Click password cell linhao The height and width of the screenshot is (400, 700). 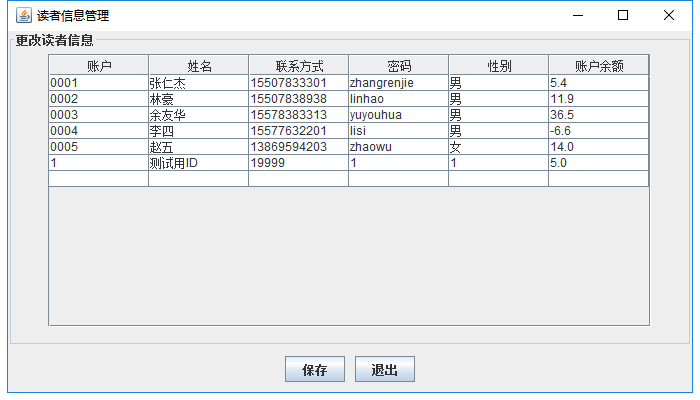tap(399, 99)
